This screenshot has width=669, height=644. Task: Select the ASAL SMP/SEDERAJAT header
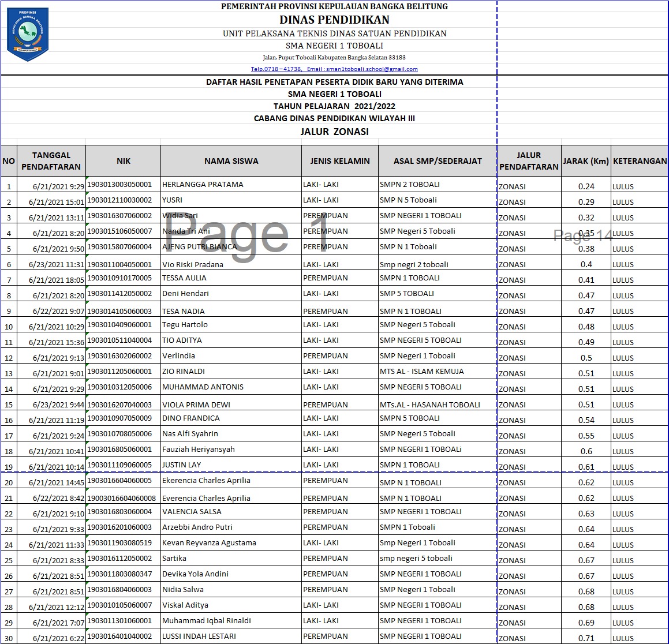pos(438,161)
